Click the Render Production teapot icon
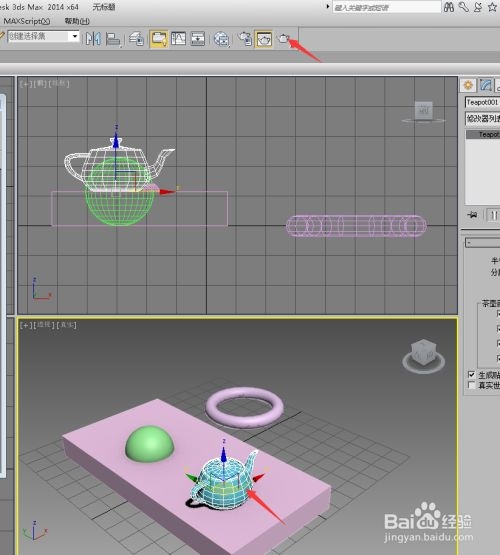Screen dimensions: 500x555 [283, 38]
